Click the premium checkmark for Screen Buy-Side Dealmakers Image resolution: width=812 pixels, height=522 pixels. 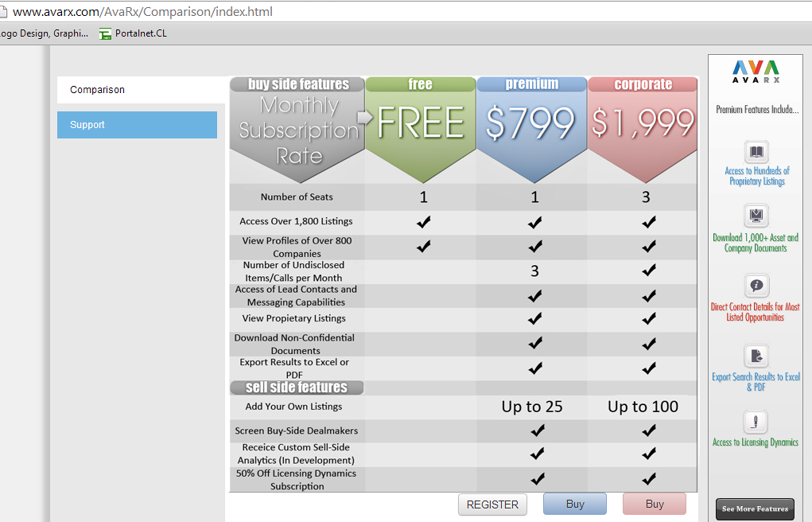click(x=538, y=430)
